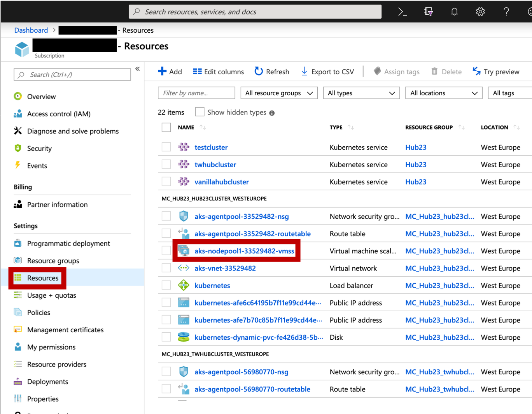
Task: Sort by NAME column arrows
Action: pyautogui.click(x=203, y=127)
